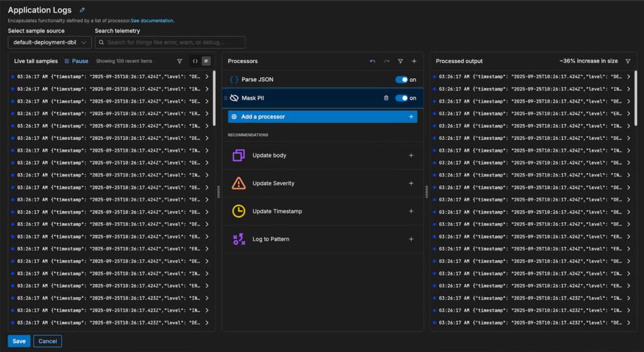The width and height of the screenshot is (644, 352).
Task: Click the filter icon in Processed output
Action: click(x=628, y=61)
